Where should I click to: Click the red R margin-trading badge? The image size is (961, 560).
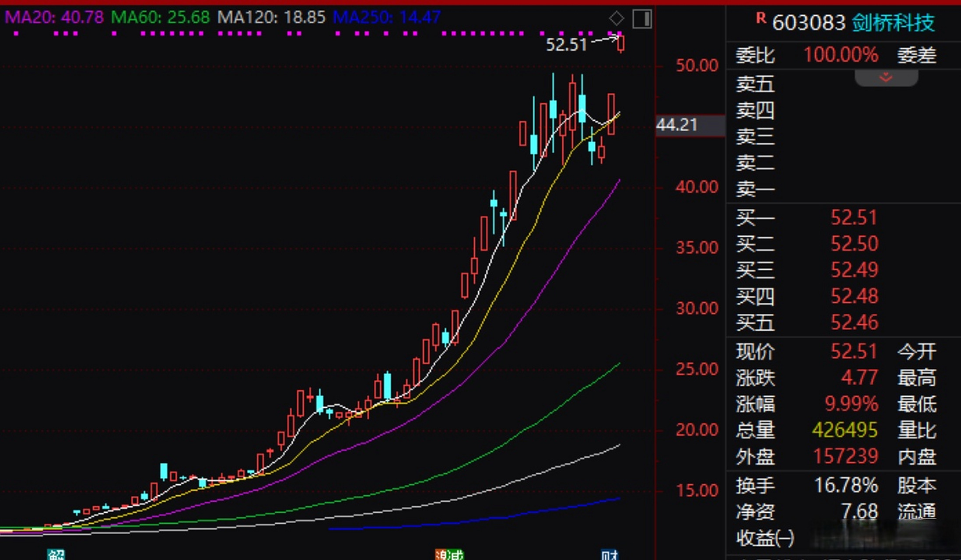(x=761, y=18)
